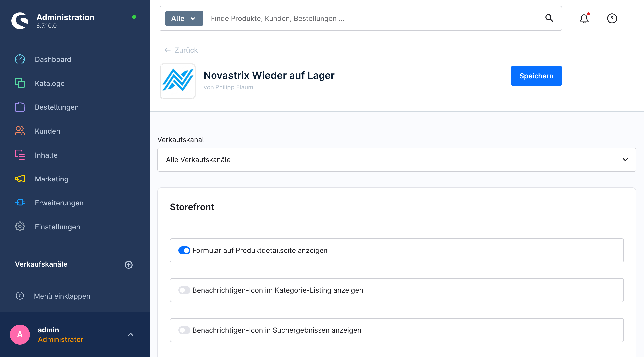
Task: Add a sales channel with plus icon
Action: pos(129,265)
